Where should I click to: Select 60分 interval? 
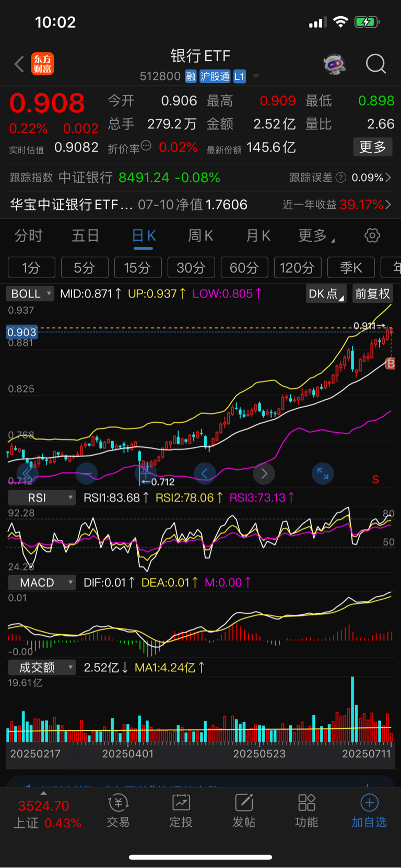point(244,268)
